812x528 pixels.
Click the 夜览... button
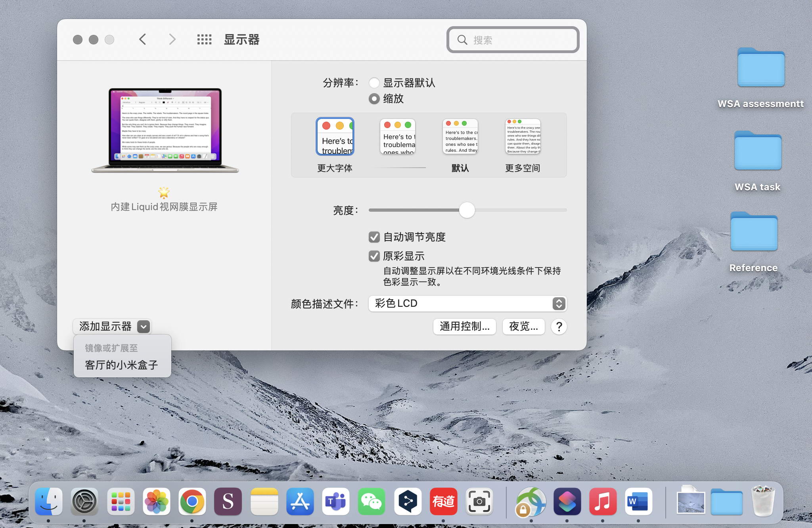pyautogui.click(x=523, y=327)
